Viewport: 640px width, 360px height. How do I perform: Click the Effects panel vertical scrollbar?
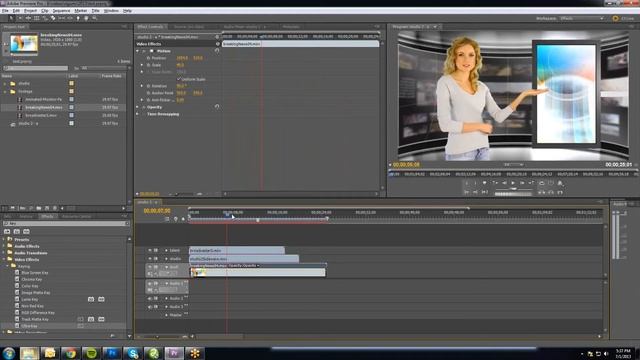click(x=129, y=286)
